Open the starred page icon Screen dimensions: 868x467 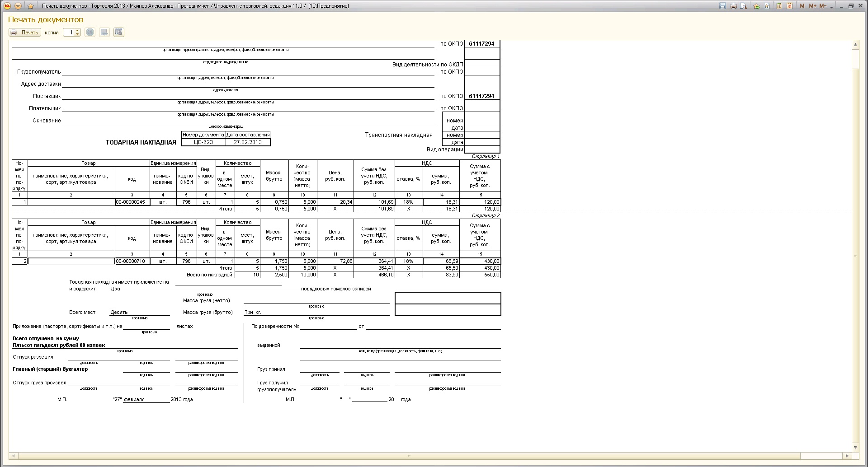(x=767, y=6)
